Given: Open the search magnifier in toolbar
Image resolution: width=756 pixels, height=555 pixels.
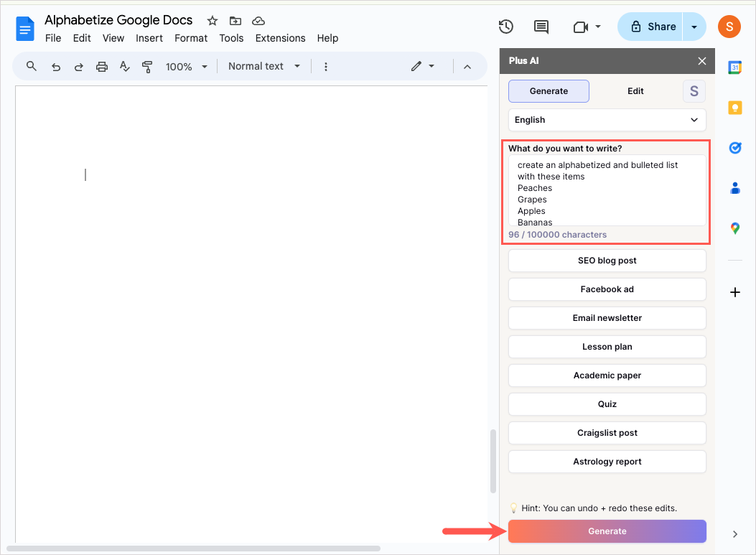Looking at the screenshot, I should tap(32, 66).
